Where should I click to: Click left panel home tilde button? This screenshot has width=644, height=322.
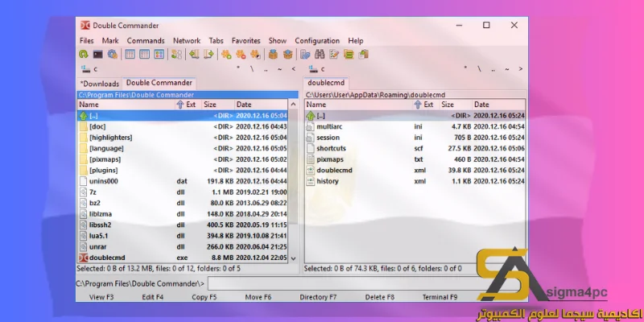pos(279,69)
